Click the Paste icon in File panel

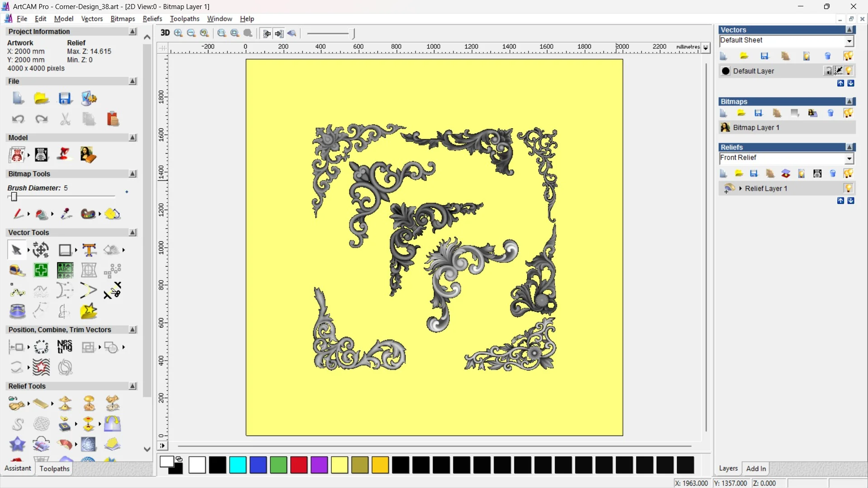(113, 119)
